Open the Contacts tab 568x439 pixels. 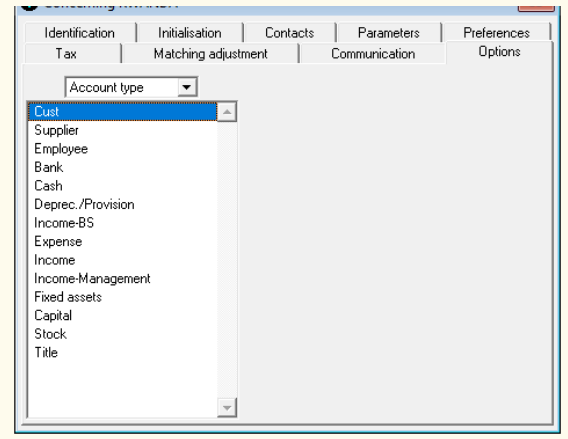pyautogui.click(x=289, y=33)
